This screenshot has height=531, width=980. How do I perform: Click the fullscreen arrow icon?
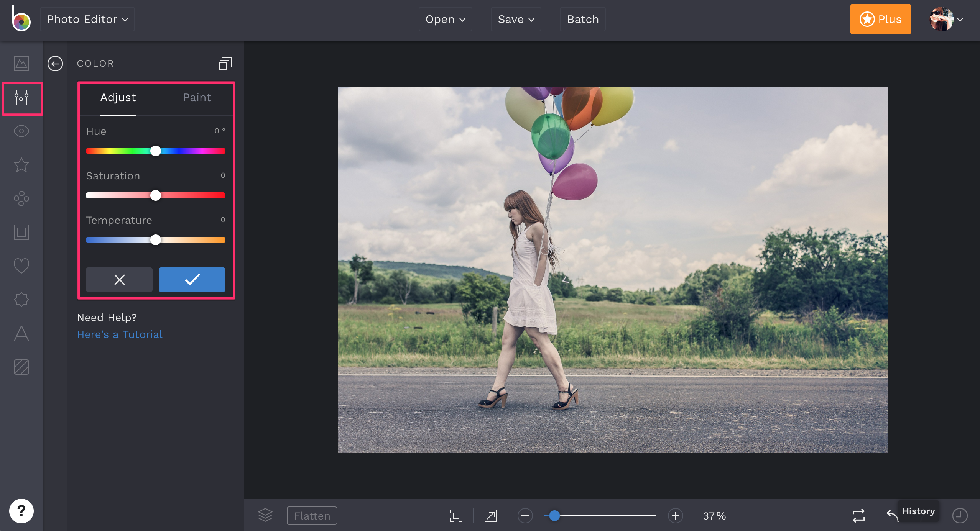click(491, 516)
